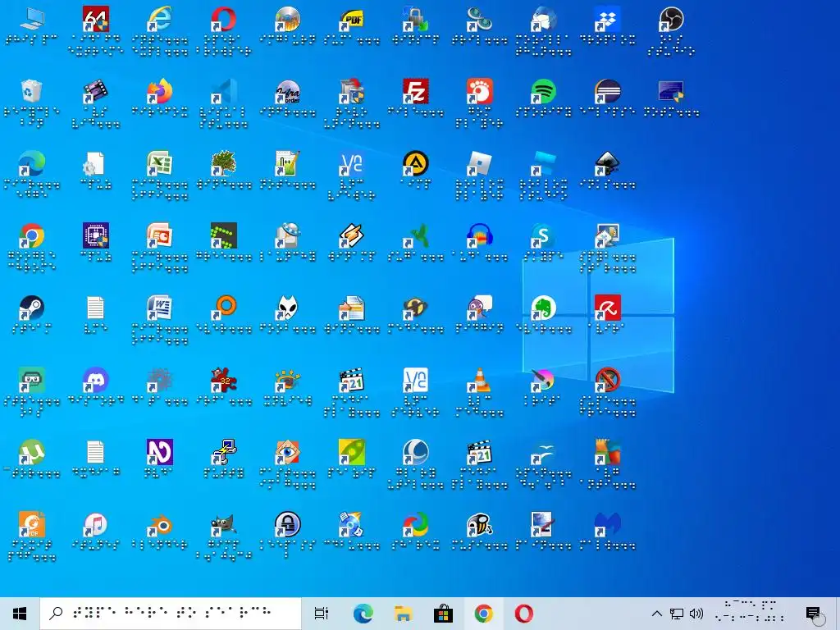Select the Eclipse IDE shortcut
840x630 pixels.
(608, 92)
